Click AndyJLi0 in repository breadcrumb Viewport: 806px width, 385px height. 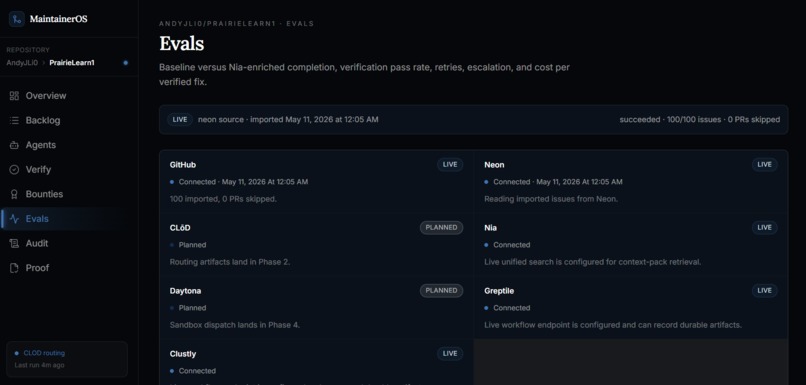coord(22,63)
